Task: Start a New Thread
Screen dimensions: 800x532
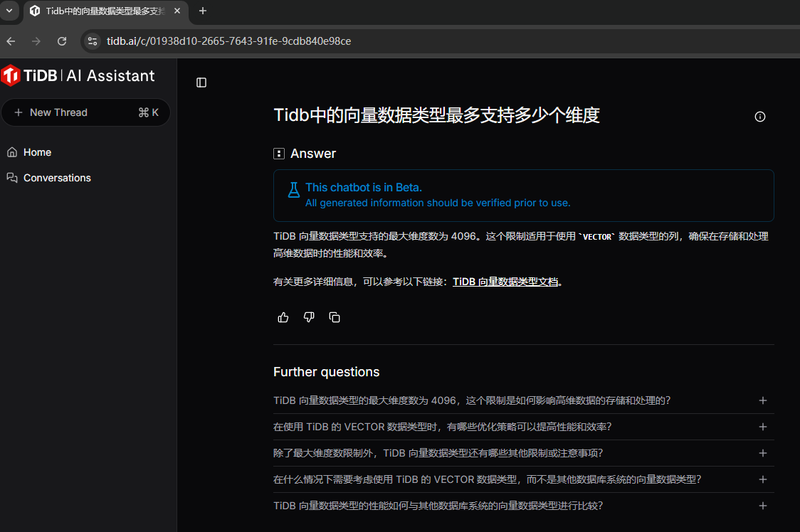Action: 85,112
